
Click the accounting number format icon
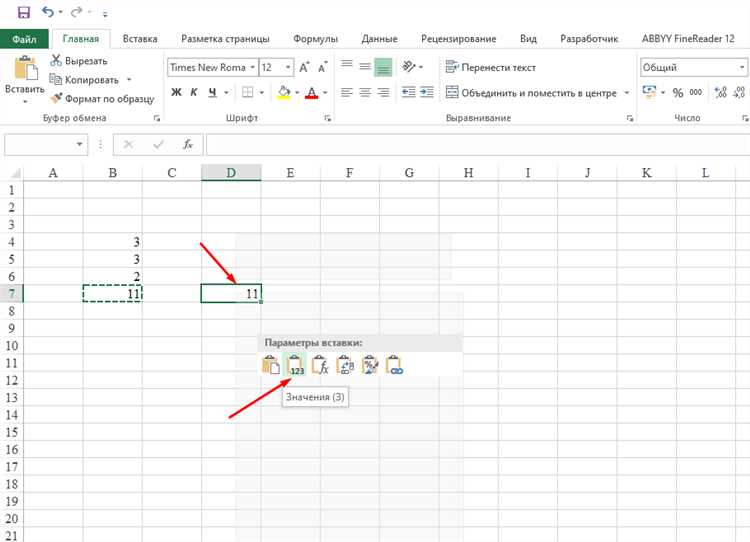click(650, 92)
